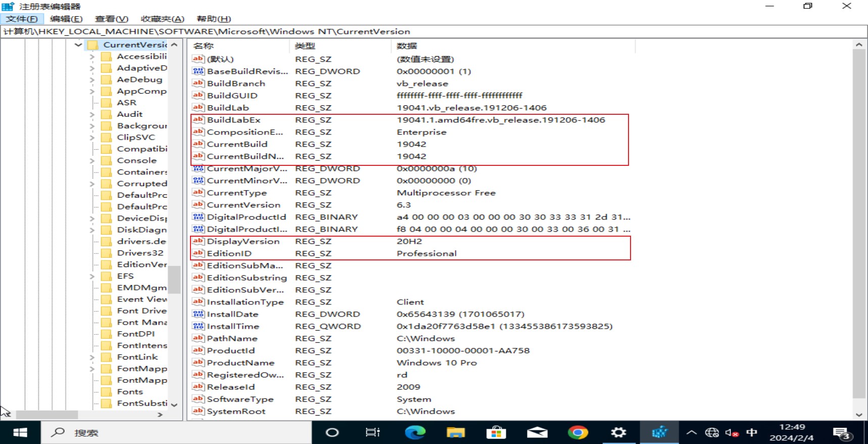868x444 pixels.
Task: Click the tree horizontal scrollbar right arrow
Action: coord(160,415)
